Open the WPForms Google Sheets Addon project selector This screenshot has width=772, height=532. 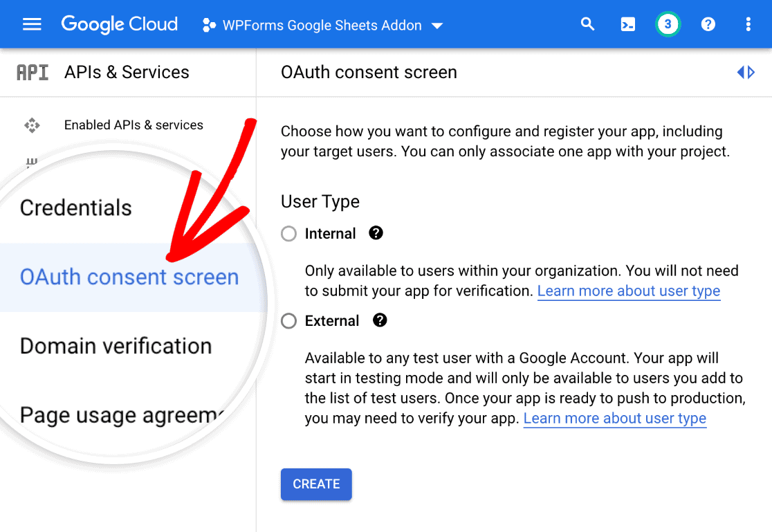[323, 25]
